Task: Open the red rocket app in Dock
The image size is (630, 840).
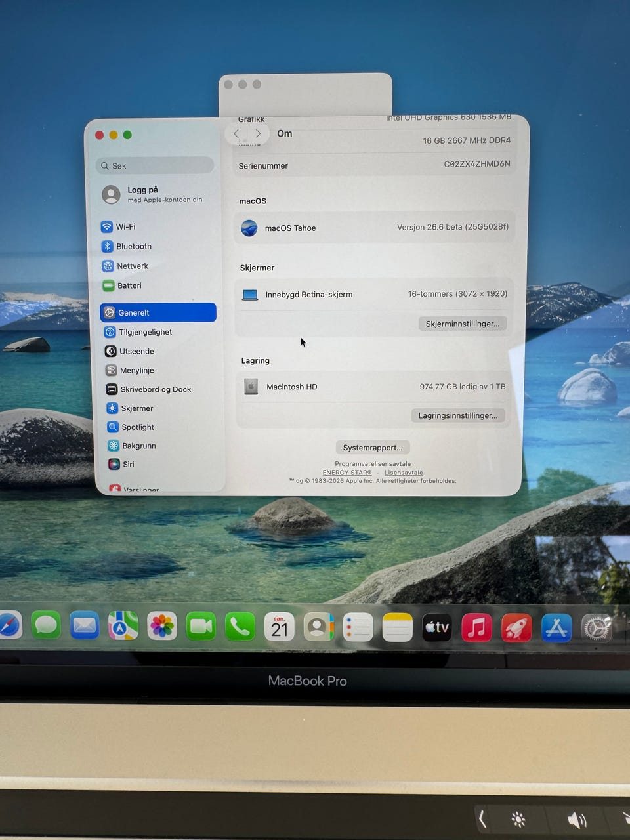Action: click(x=516, y=628)
